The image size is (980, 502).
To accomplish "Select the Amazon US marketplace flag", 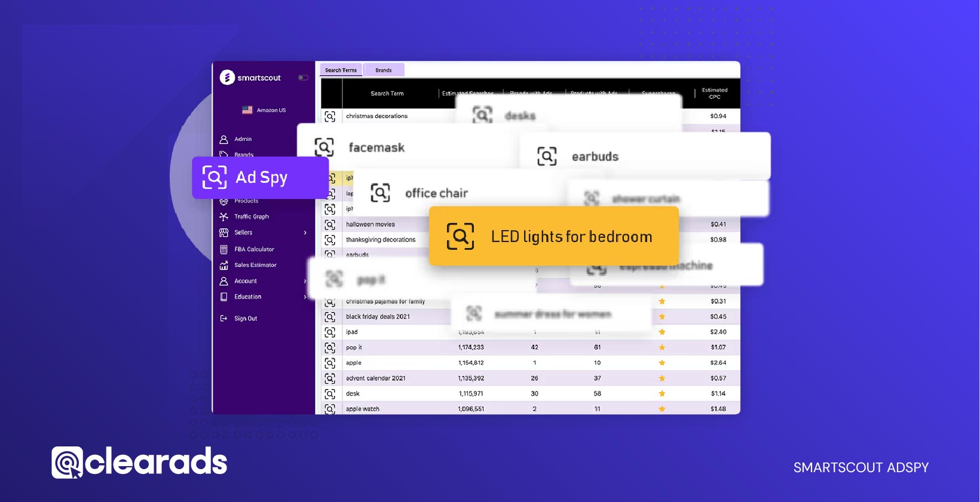I will [247, 110].
